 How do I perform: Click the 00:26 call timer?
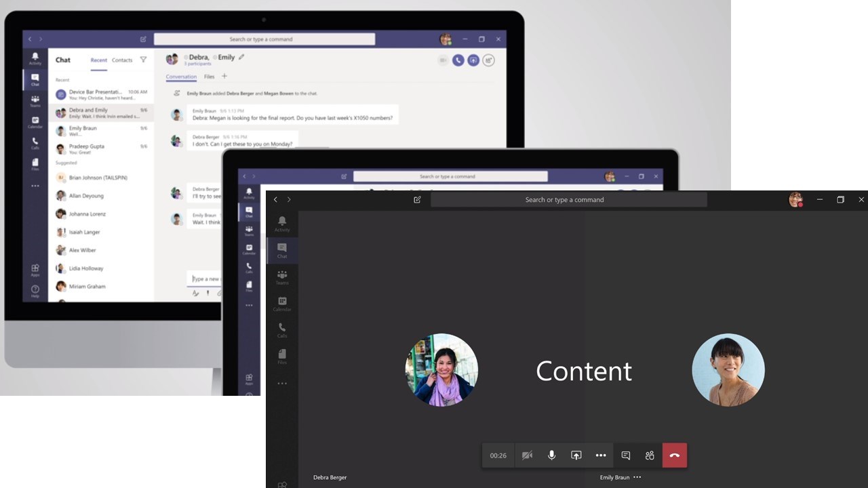[x=498, y=455]
